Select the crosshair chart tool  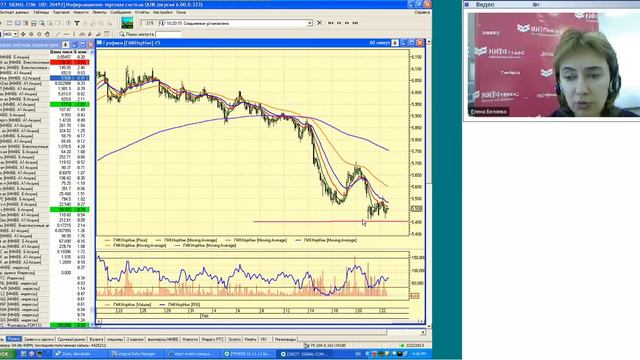click(23, 34)
